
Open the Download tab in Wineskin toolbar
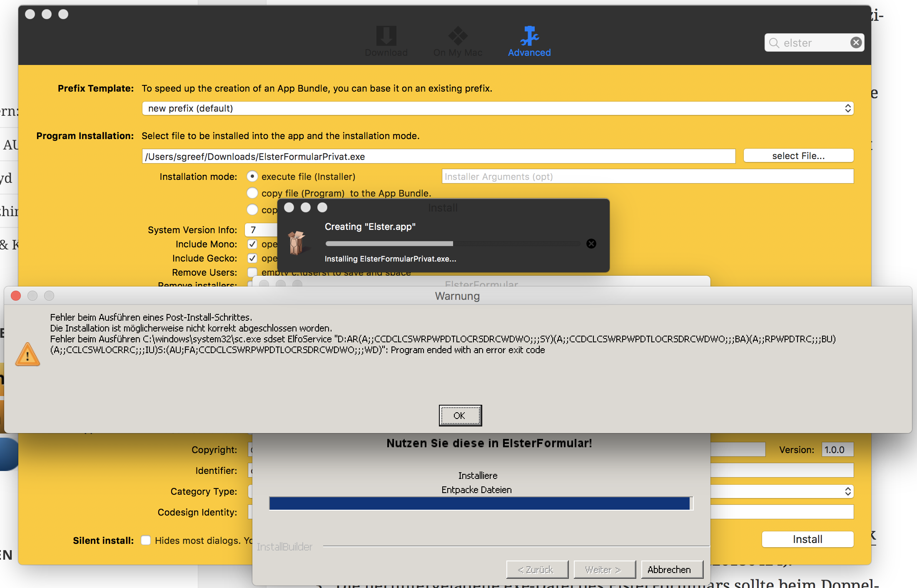[x=386, y=41]
